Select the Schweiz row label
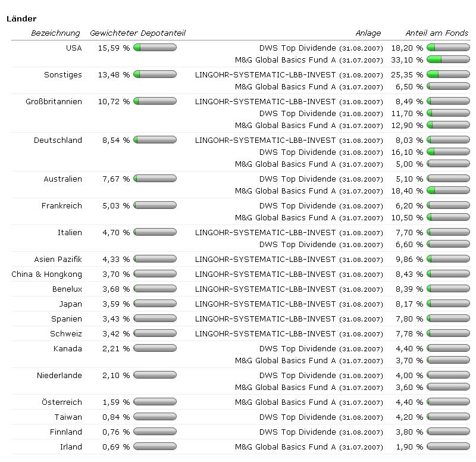The width and height of the screenshot is (476, 462). pyautogui.click(x=66, y=334)
